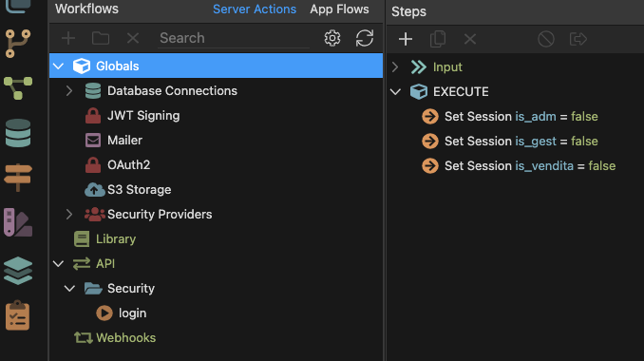
Task: Refresh the workflows list
Action: [x=365, y=38]
